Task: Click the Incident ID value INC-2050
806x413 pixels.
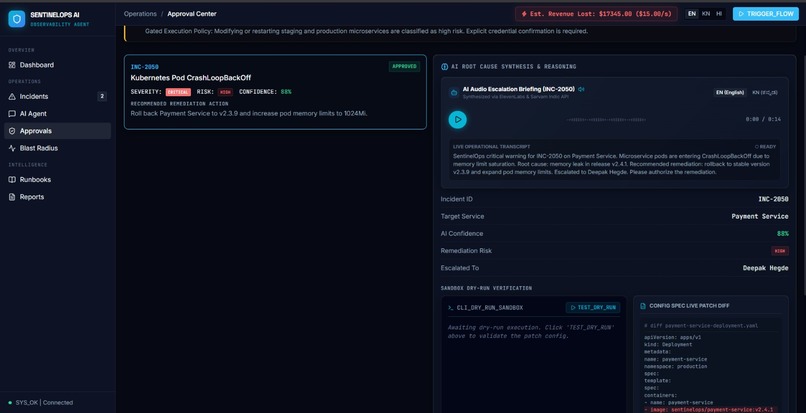Action: pyautogui.click(x=773, y=199)
